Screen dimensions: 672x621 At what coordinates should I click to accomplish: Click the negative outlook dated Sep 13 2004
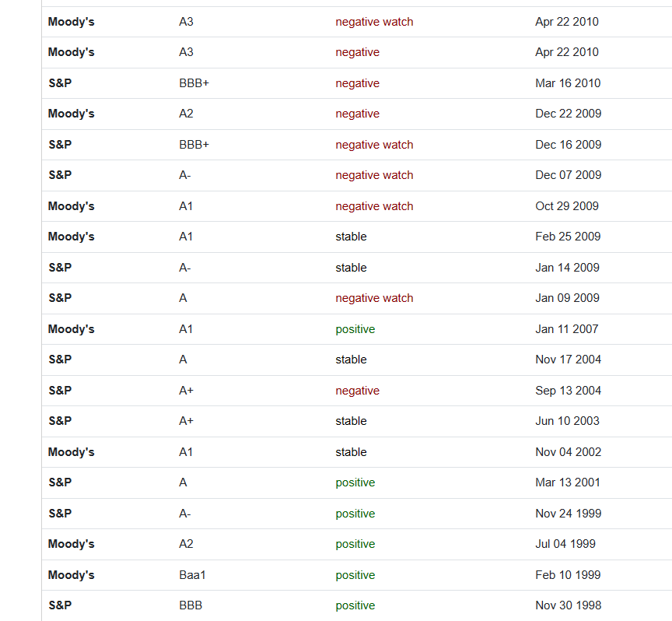point(357,391)
